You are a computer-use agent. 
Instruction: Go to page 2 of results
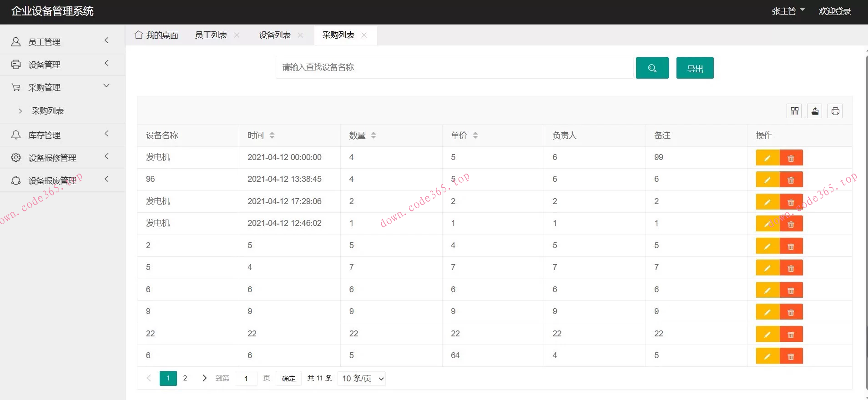tap(185, 378)
